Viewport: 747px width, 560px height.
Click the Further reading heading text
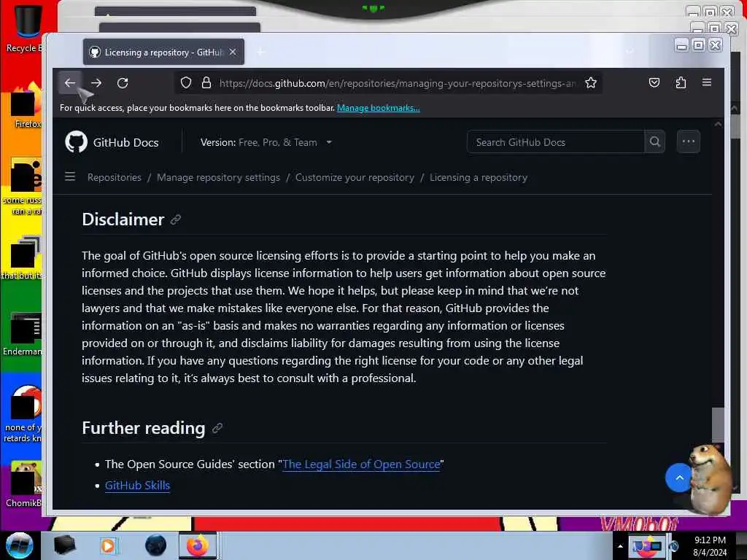pyautogui.click(x=144, y=428)
